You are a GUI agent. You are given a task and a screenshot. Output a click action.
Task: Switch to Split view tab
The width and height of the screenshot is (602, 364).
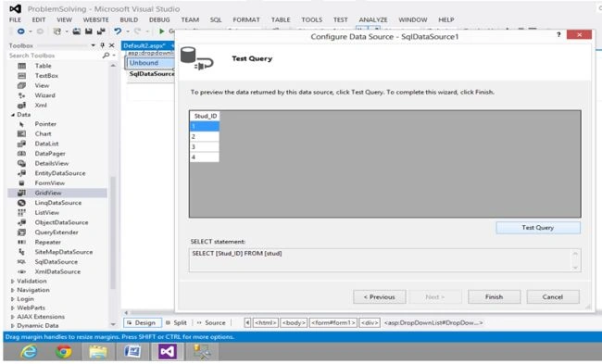point(176,323)
